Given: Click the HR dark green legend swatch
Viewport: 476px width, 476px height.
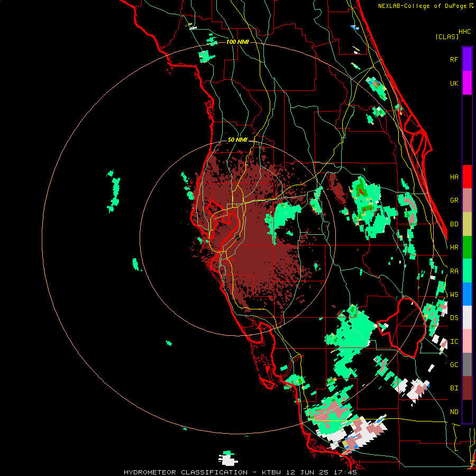Looking at the screenshot, I should pos(467,247).
